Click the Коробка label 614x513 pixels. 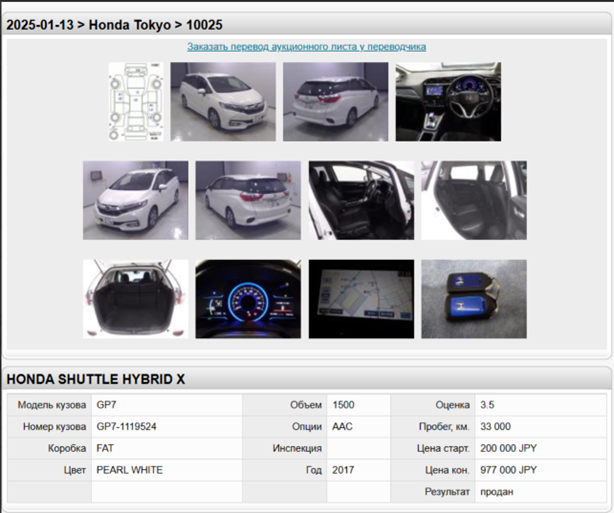67,448
